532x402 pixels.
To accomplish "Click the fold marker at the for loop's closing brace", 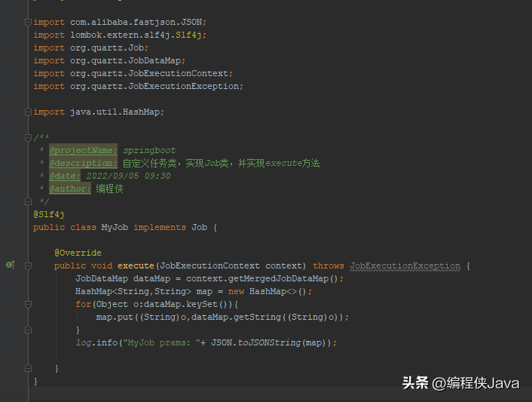I will pyautogui.click(x=29, y=330).
